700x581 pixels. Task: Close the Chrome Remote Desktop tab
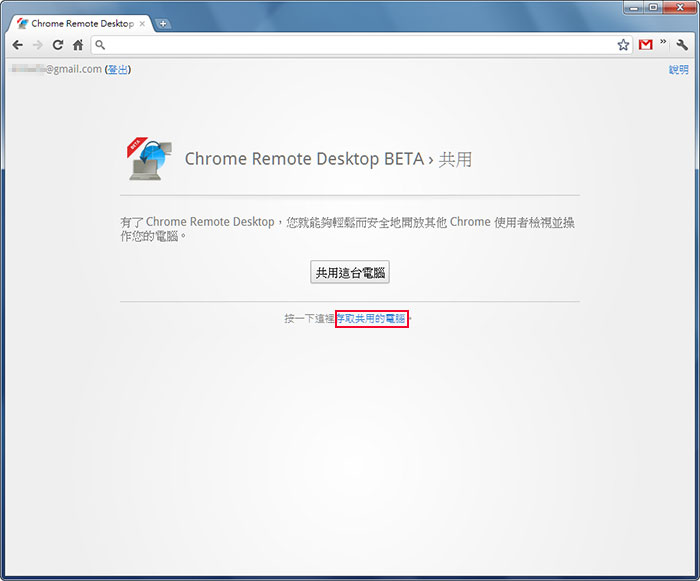(142, 24)
